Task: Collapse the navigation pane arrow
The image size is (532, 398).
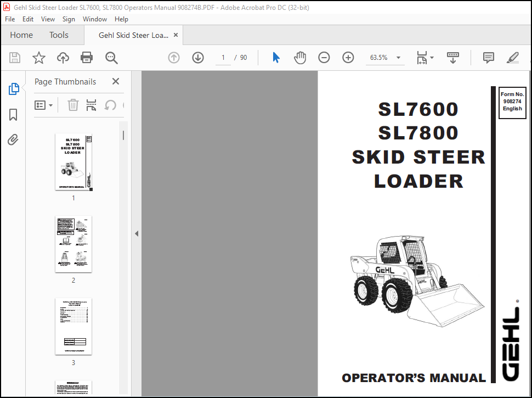Action: [137, 234]
